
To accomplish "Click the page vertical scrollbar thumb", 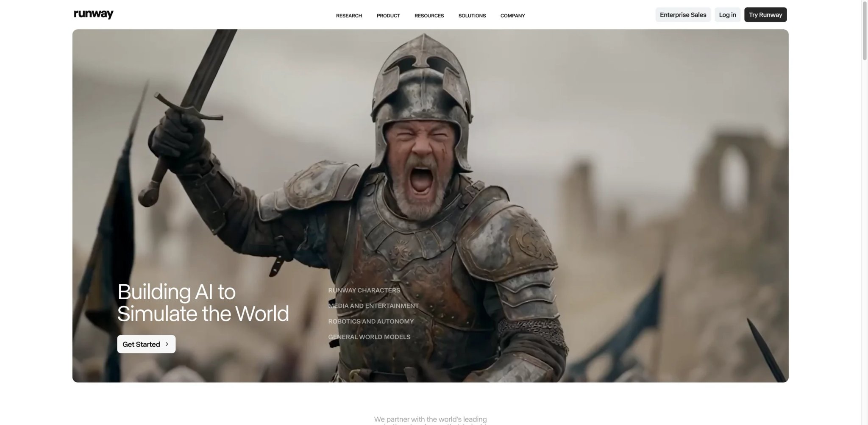I will pos(865,31).
